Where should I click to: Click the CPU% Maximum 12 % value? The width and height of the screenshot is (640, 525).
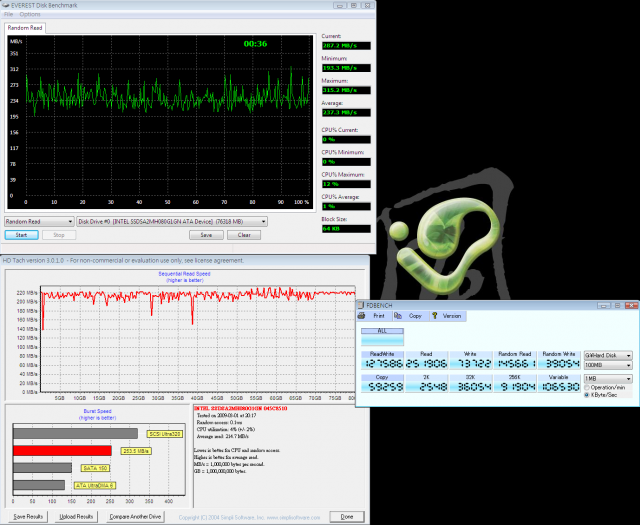pos(346,184)
